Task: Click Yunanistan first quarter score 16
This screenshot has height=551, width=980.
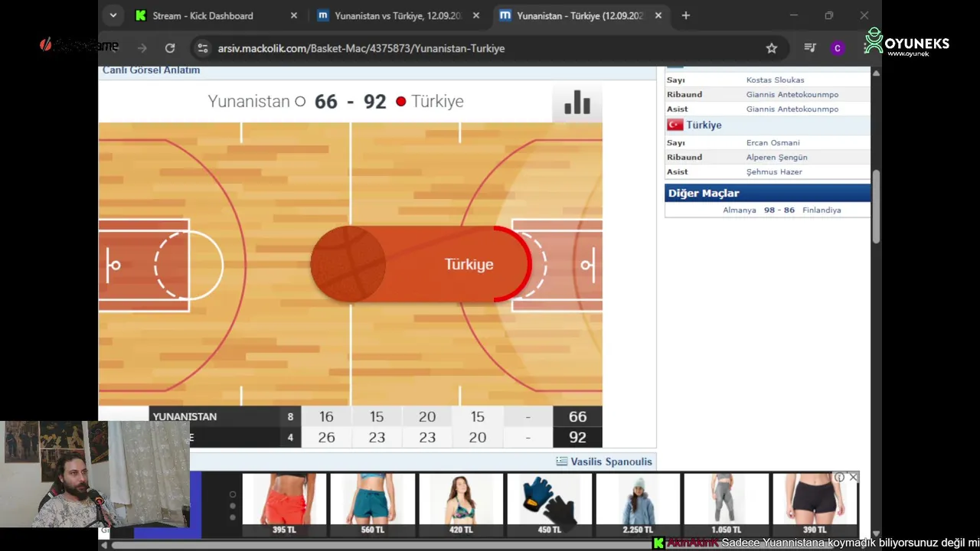Action: click(326, 416)
